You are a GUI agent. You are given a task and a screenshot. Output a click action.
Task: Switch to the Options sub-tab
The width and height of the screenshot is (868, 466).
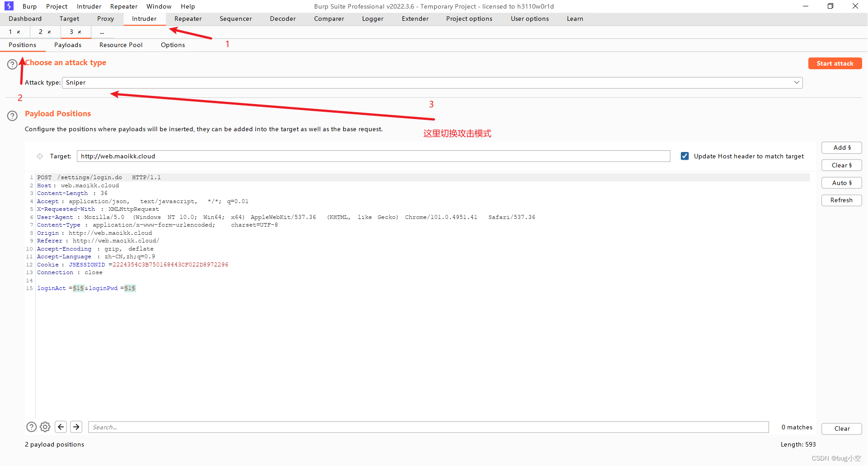(173, 45)
